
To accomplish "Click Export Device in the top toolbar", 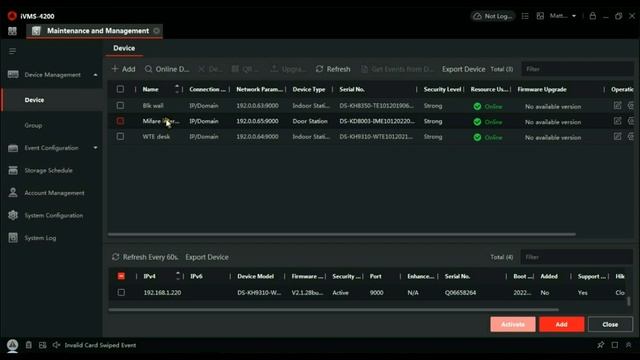I will coord(463,69).
